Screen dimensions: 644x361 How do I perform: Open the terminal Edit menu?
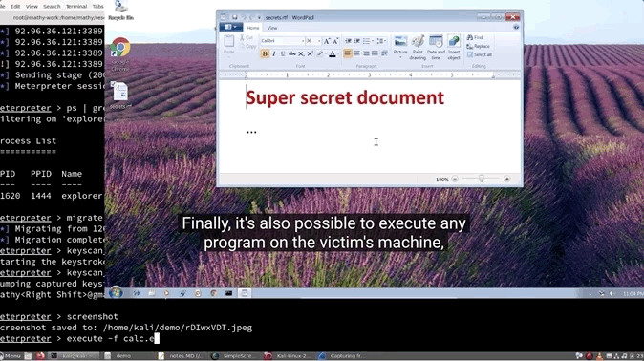click(15, 6)
